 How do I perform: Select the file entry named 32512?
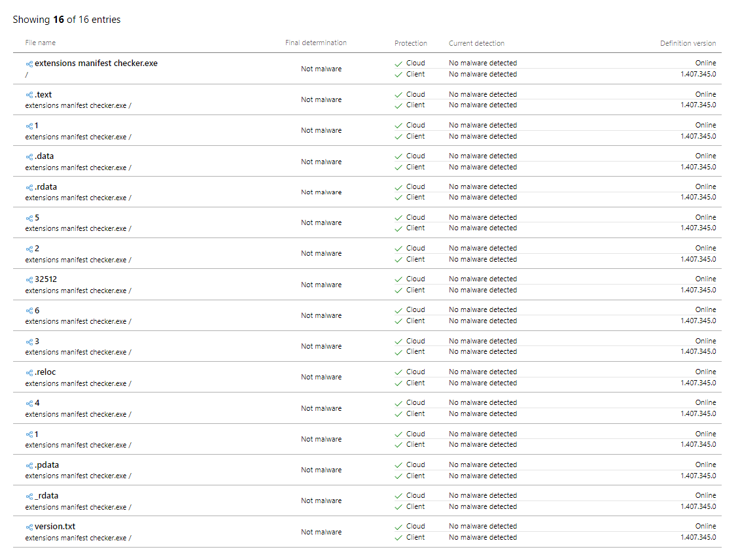tap(46, 279)
